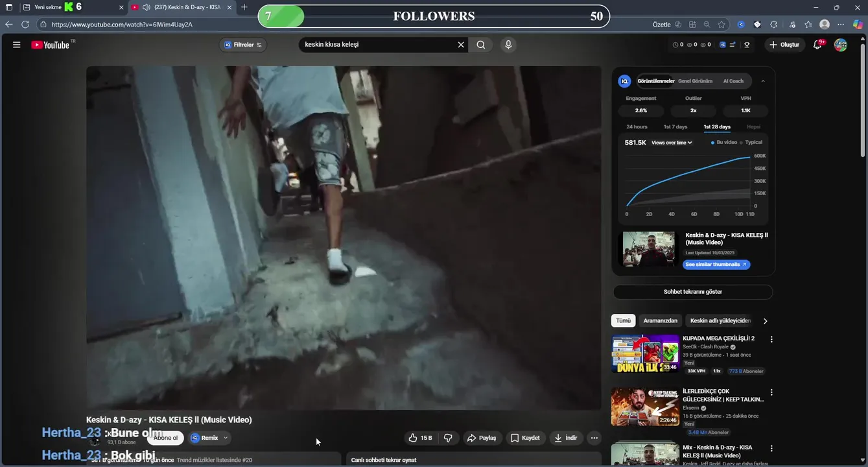Select the 1st 28 days range tab
This screenshot has height=467, width=868.
click(x=717, y=127)
